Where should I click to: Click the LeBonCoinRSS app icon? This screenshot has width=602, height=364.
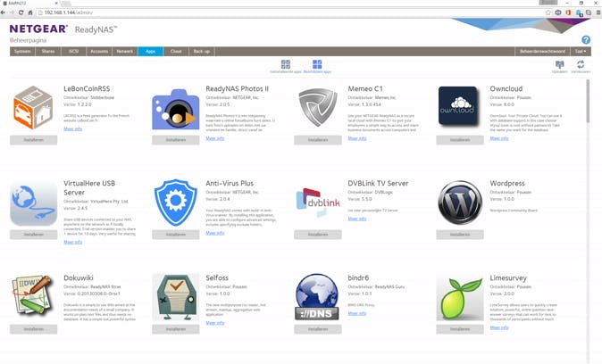33,107
